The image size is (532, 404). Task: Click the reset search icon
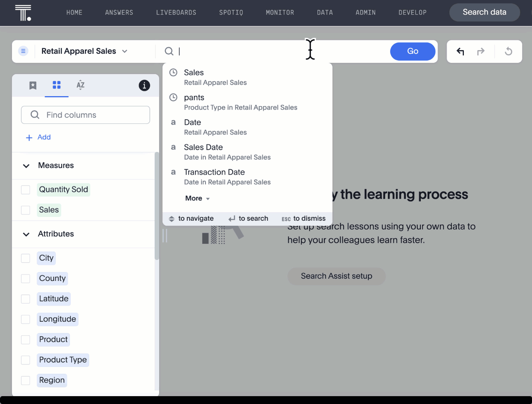(508, 51)
